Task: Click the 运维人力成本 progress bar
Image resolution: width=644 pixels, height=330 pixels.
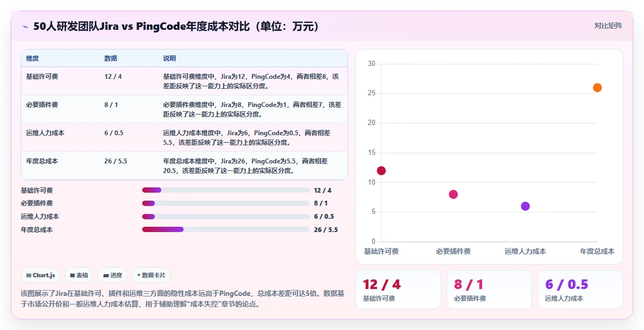Action: click(226, 217)
